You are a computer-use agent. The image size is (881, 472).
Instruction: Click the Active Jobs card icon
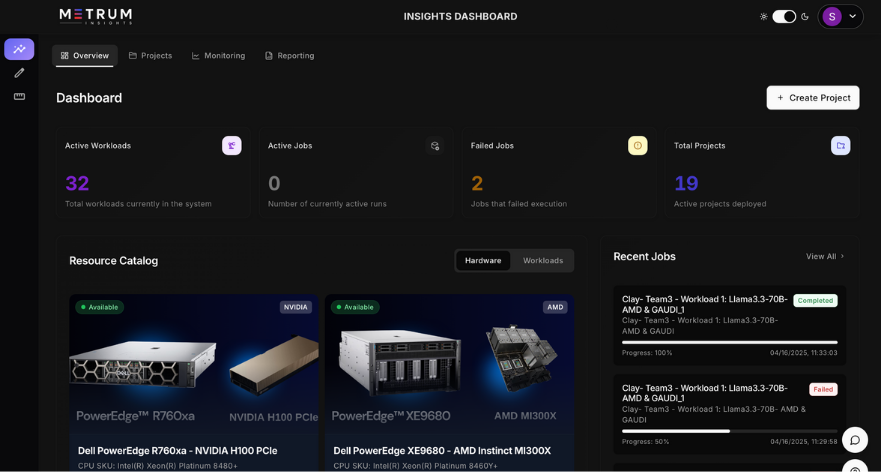coord(435,146)
